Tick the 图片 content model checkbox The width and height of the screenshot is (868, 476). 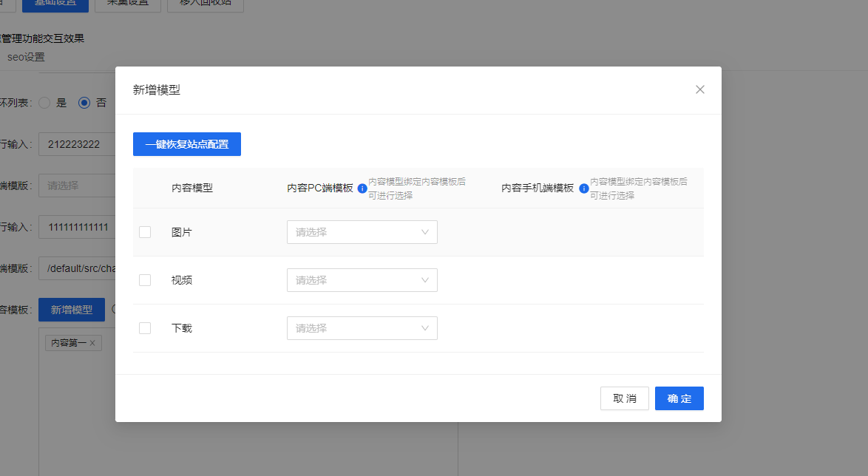(x=145, y=232)
